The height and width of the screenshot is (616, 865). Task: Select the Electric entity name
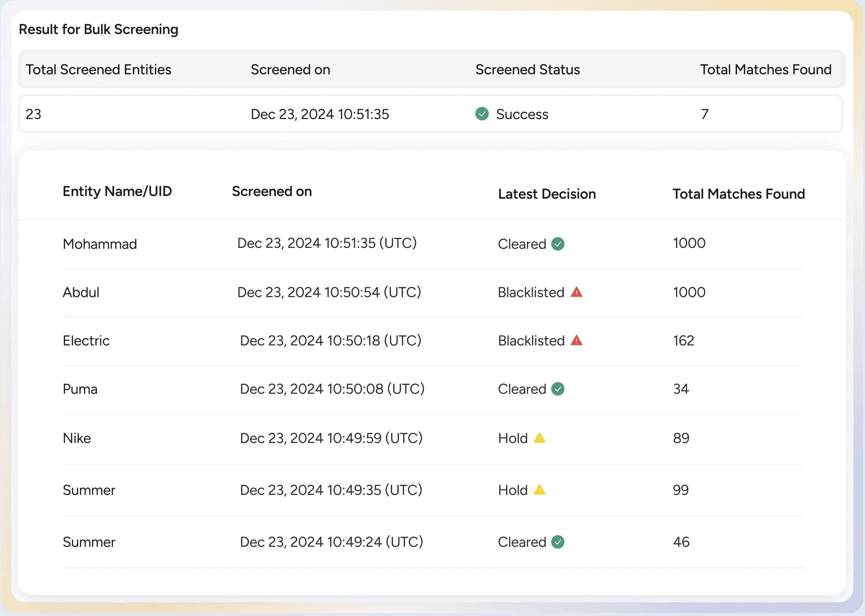click(86, 341)
